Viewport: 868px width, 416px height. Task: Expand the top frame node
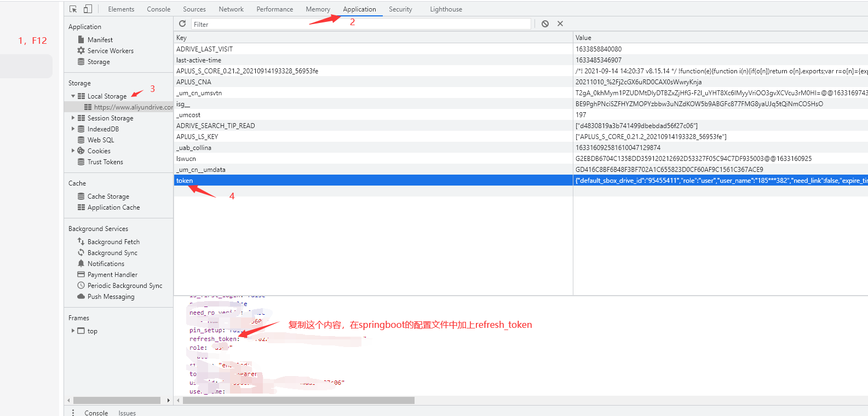point(73,331)
